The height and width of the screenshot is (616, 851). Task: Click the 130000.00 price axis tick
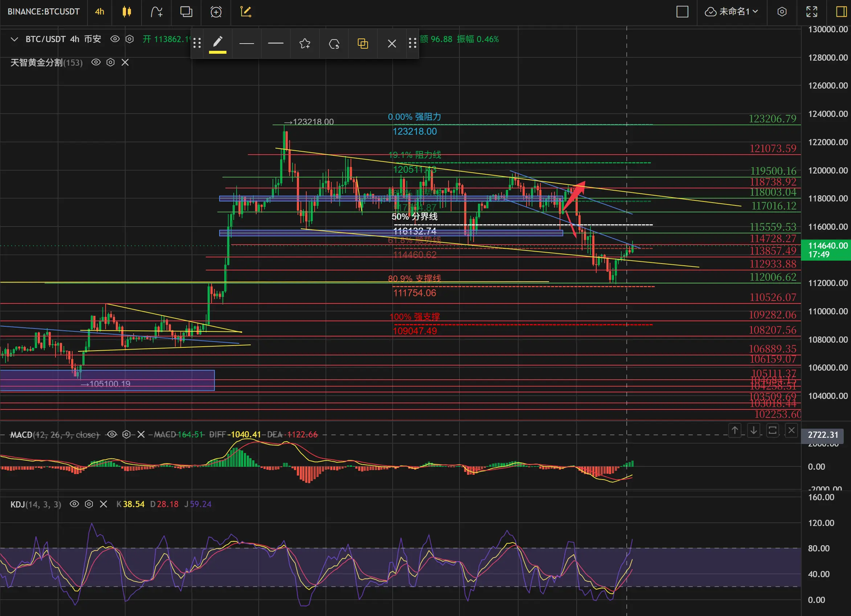click(x=828, y=29)
